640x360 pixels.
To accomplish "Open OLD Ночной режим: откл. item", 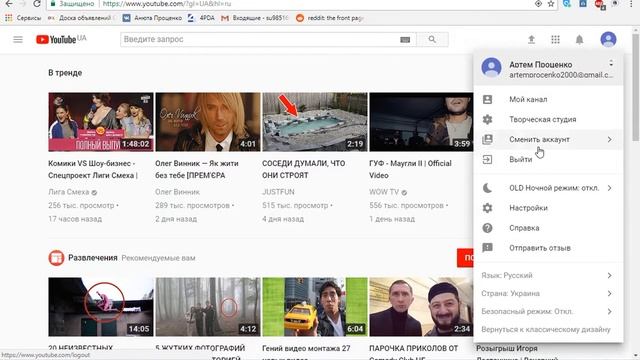I will click(548, 188).
